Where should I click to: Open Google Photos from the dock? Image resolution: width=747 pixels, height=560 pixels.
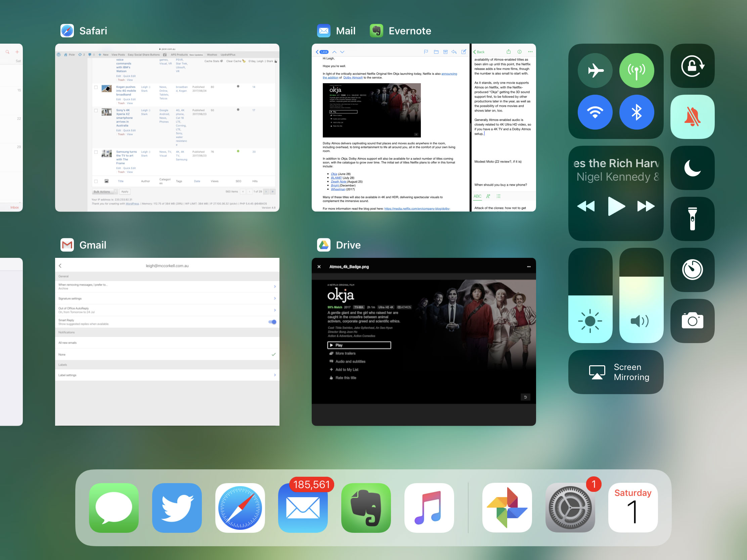click(507, 508)
